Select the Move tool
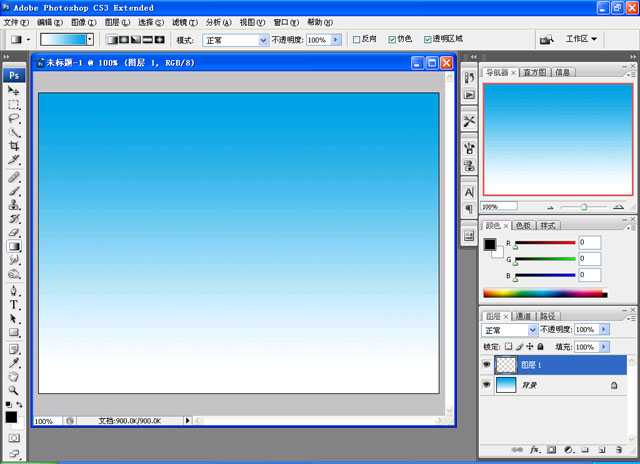 13,91
